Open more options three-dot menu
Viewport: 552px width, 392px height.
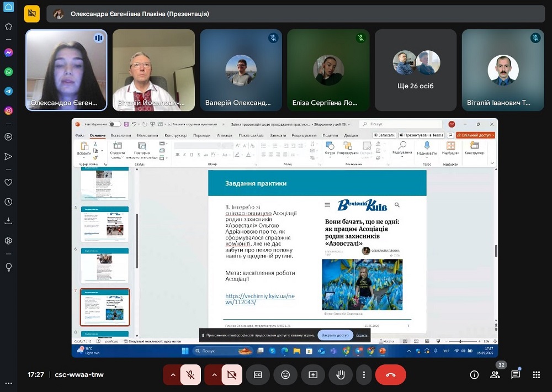(x=364, y=375)
